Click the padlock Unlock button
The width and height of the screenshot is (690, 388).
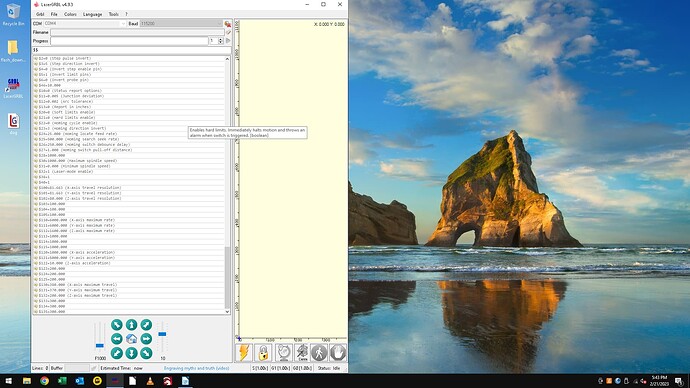pyautogui.click(x=263, y=353)
